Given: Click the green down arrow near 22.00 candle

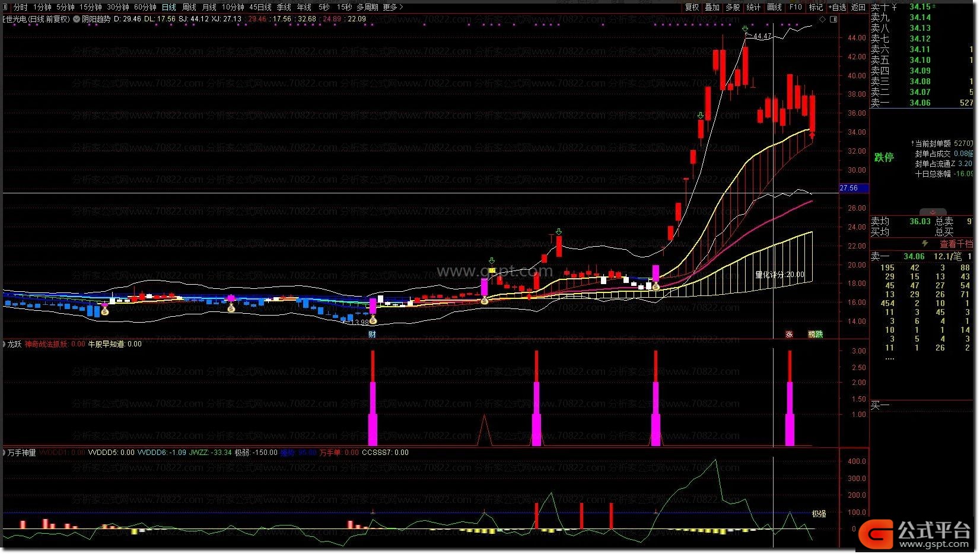Looking at the screenshot, I should tap(559, 231).
